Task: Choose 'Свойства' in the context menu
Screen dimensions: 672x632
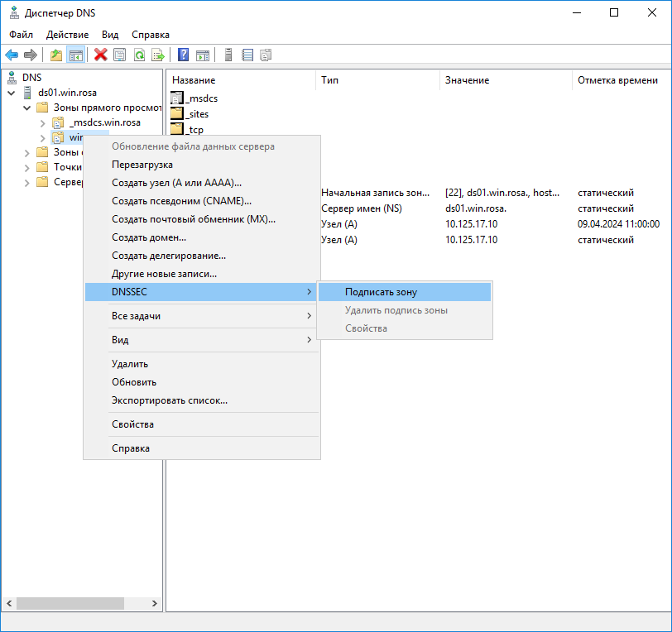Action: tap(132, 424)
